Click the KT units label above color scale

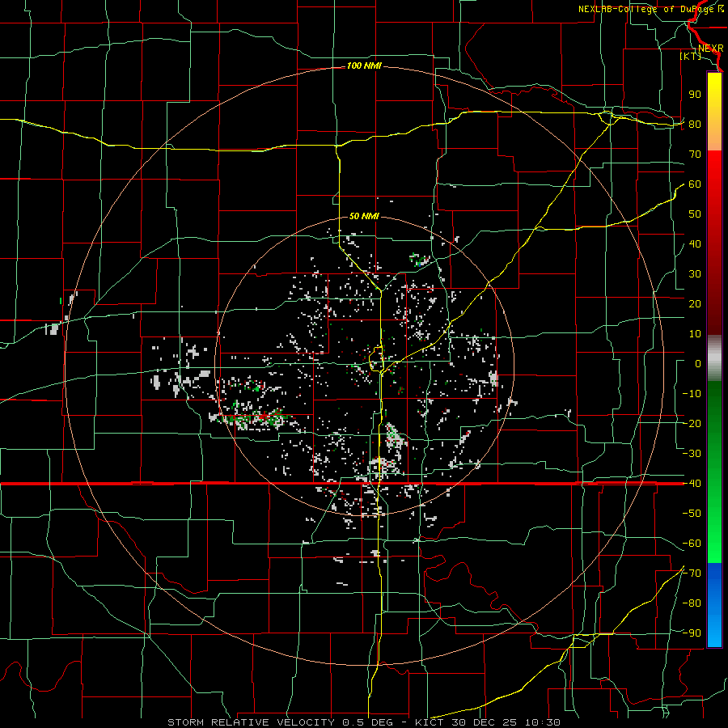point(691,56)
